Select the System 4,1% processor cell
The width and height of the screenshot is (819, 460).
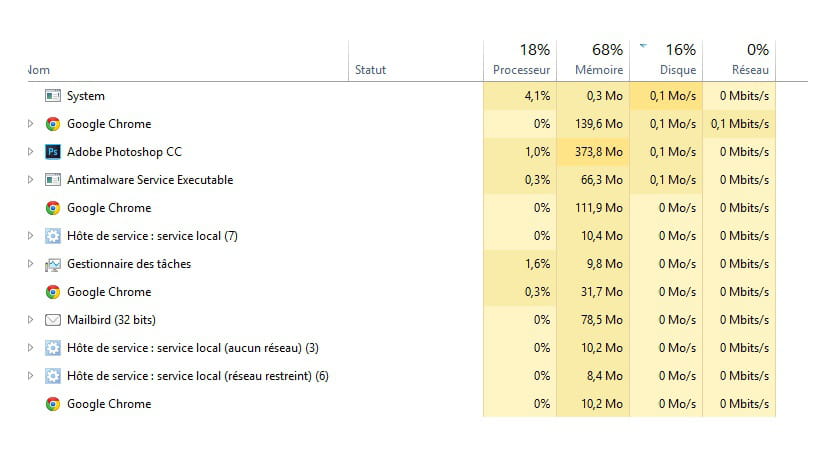(521, 96)
